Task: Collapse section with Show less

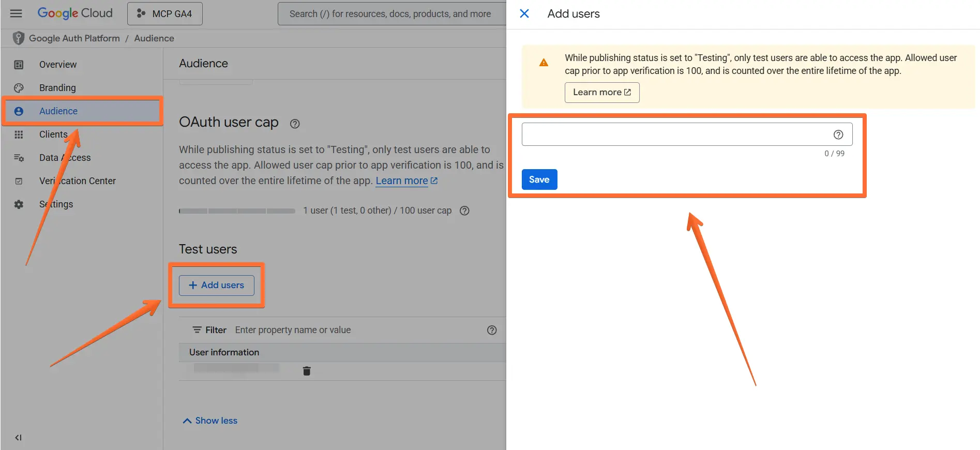Action: (210, 421)
